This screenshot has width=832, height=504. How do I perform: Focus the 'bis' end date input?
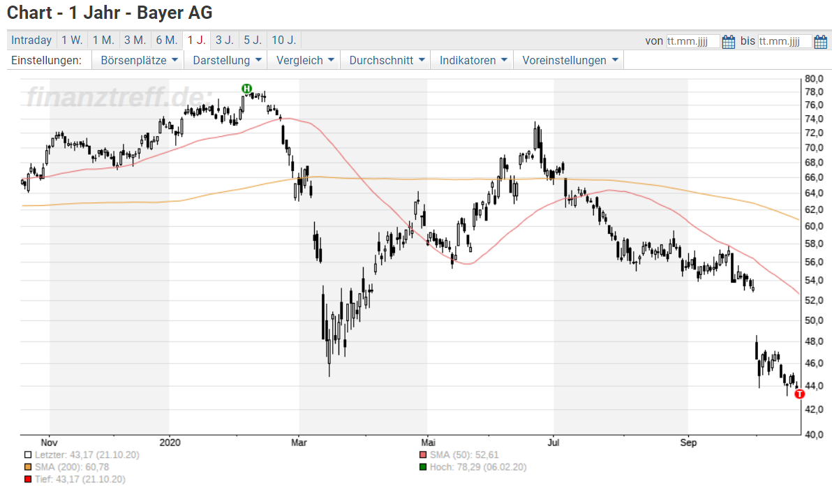(785, 41)
